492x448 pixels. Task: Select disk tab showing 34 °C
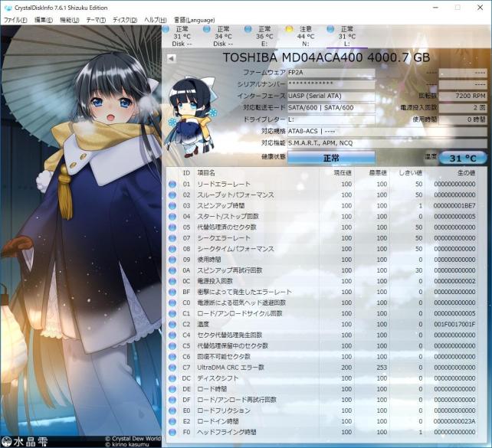click(223, 36)
